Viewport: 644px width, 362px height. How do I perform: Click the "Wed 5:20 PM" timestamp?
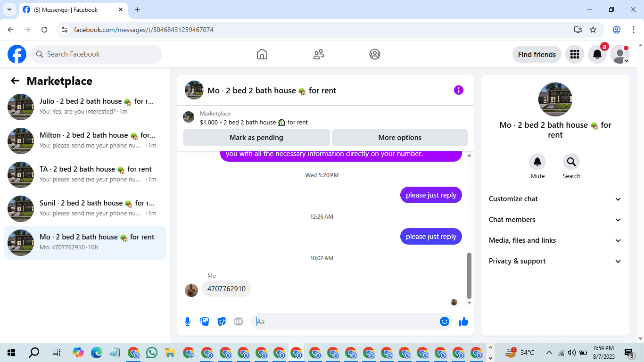(322, 175)
